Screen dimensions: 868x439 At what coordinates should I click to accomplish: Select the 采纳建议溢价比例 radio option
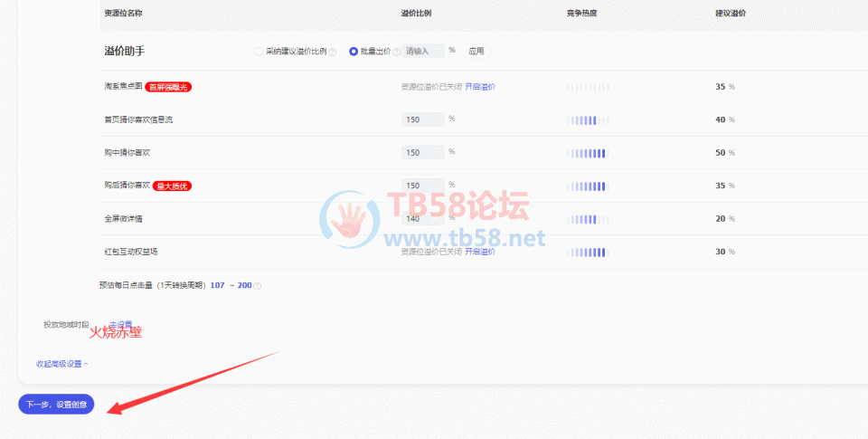259,52
